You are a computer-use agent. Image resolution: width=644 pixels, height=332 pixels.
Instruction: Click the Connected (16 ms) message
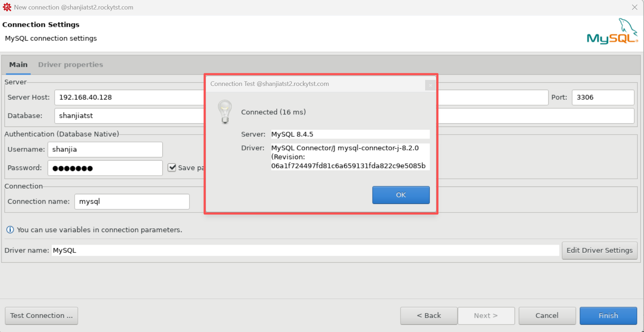[x=273, y=112]
